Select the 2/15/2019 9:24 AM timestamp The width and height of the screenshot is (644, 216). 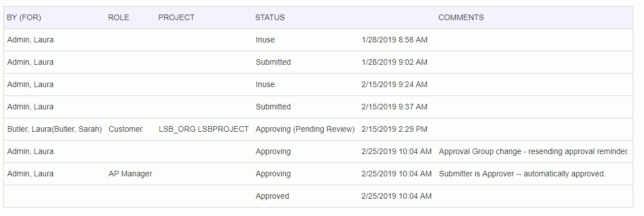click(x=394, y=84)
